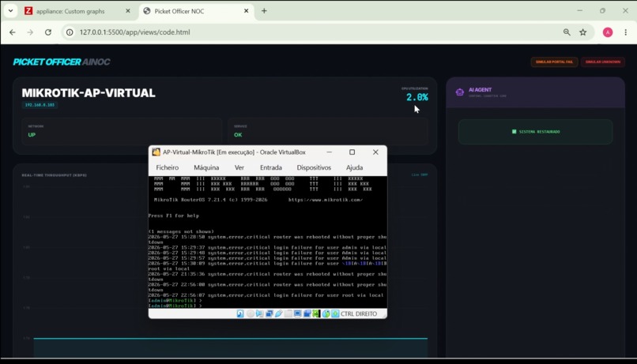This screenshot has width=637, height=364.
Task: Click the 192.168.0.105 IP address badge
Action: pyautogui.click(x=40, y=105)
